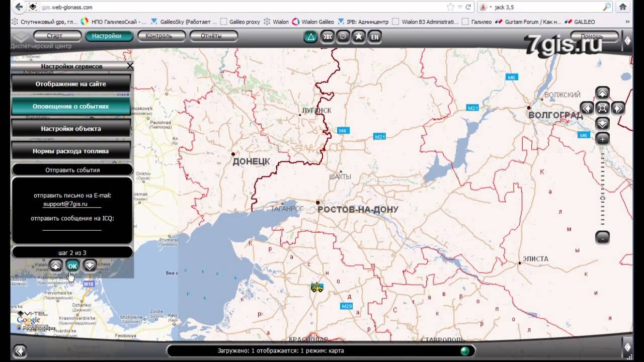Open the Контроль tab

(x=159, y=36)
